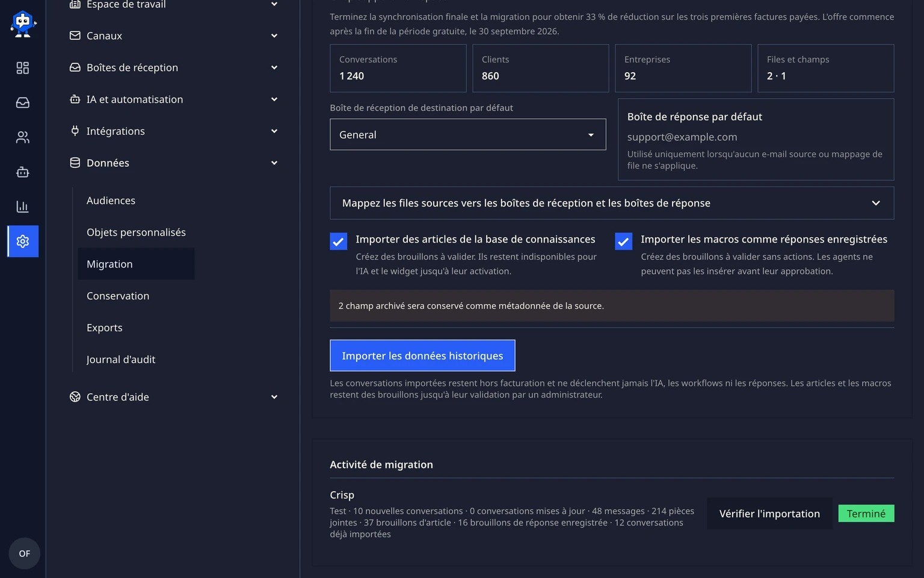Click the Centre d'aide lifebuoy icon
The width and height of the screenshot is (924, 578).
75,397
